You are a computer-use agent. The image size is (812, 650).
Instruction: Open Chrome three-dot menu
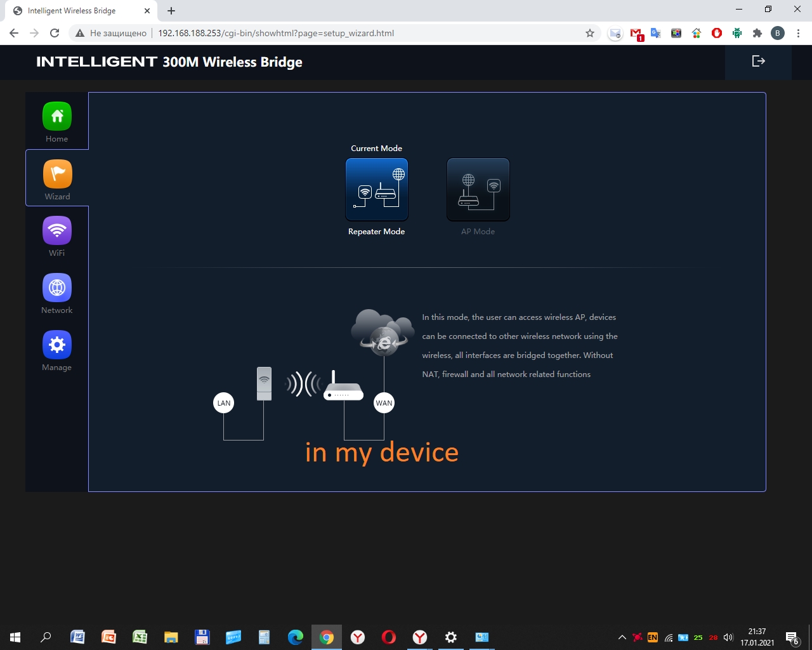(x=798, y=33)
